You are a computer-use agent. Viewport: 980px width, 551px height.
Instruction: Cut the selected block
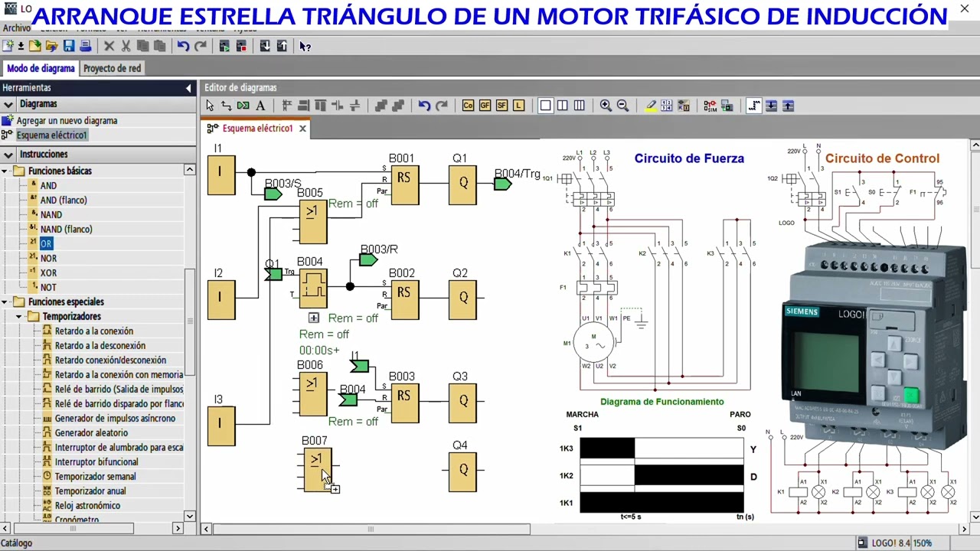coord(126,47)
